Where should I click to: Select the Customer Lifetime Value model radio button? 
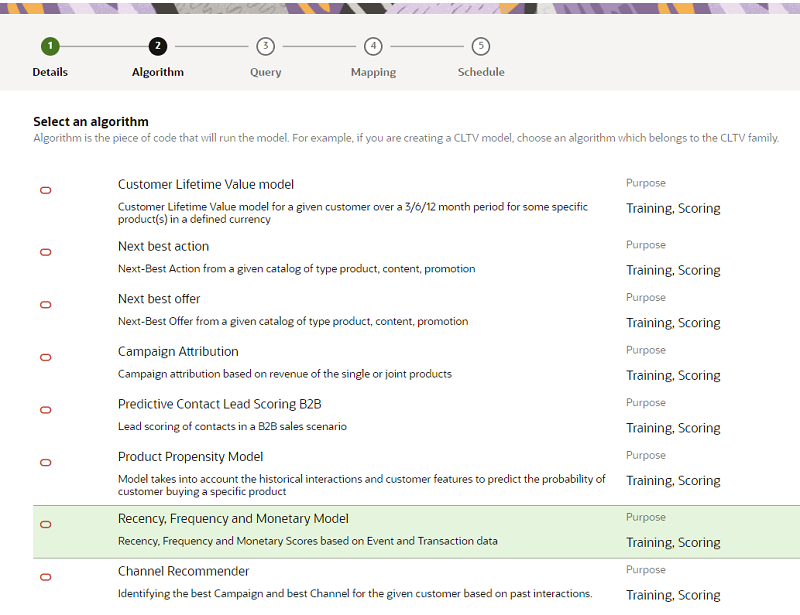point(45,190)
